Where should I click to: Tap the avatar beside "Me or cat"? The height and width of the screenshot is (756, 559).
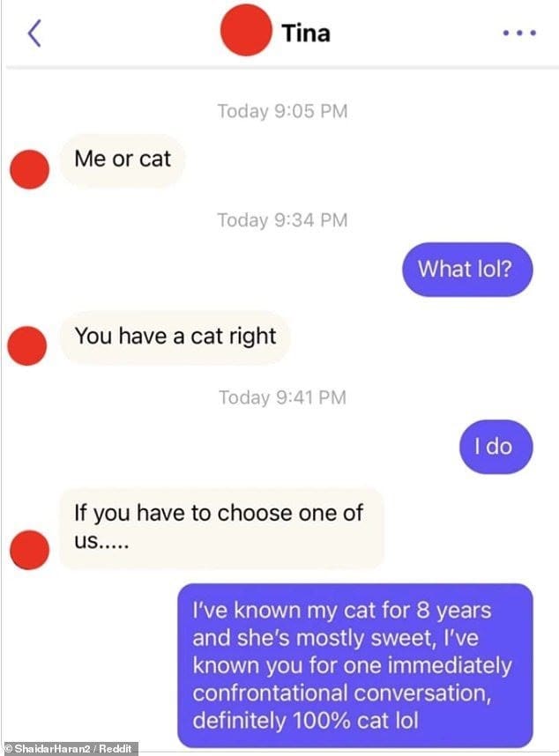click(29, 169)
